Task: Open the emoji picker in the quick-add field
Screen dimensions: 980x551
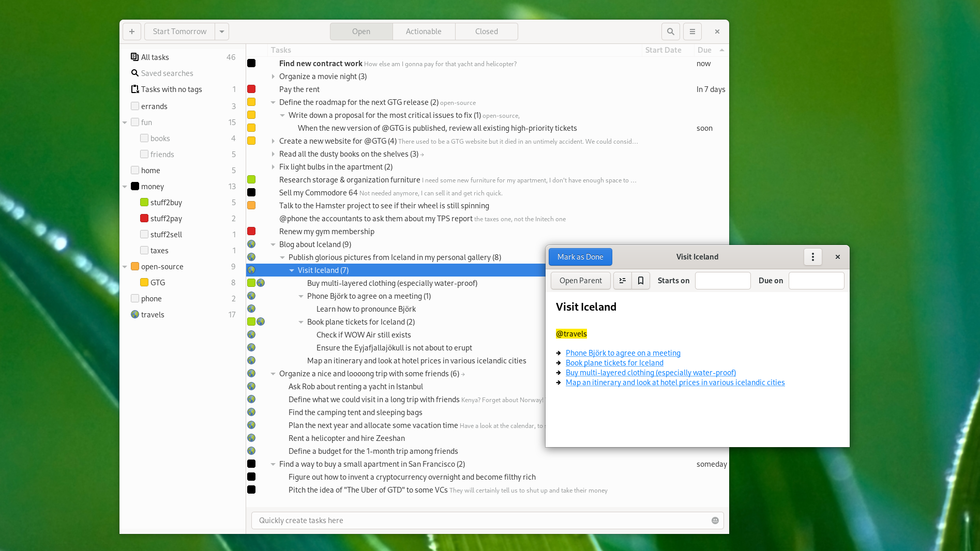Action: (715, 520)
